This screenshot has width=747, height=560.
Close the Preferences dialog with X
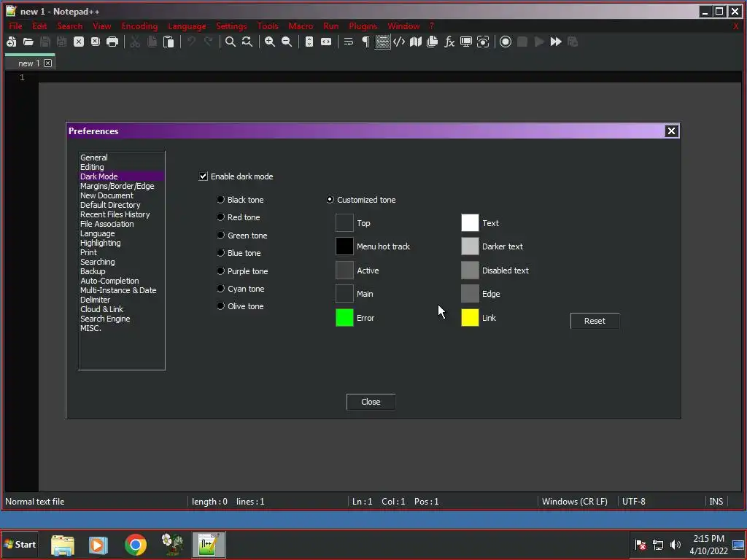tap(671, 131)
